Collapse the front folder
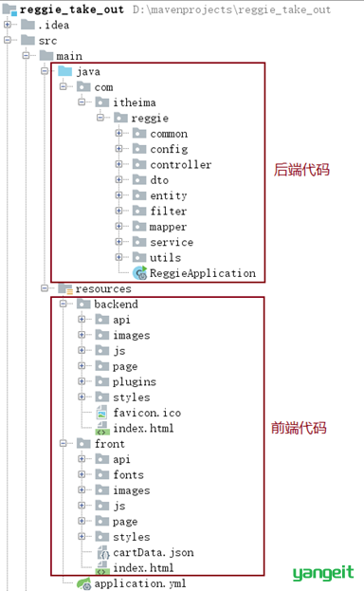Screen dimensions: 364x591 pyautogui.click(x=64, y=444)
